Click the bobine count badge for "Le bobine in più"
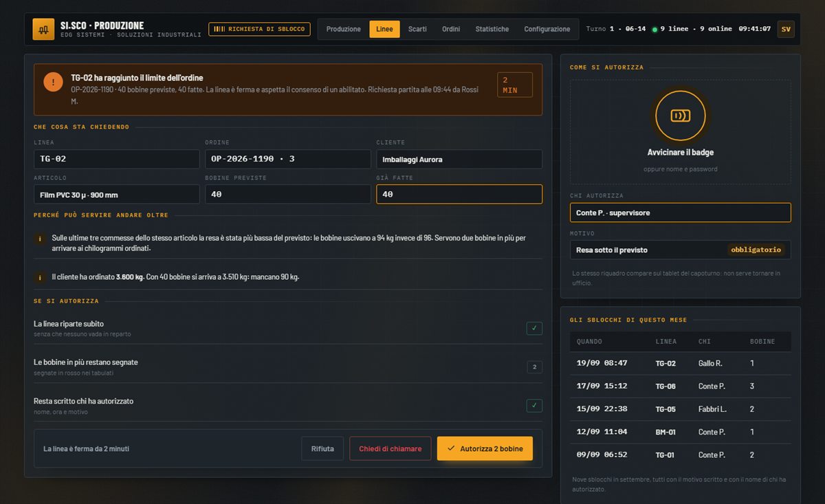This screenshot has width=825, height=504. [534, 367]
